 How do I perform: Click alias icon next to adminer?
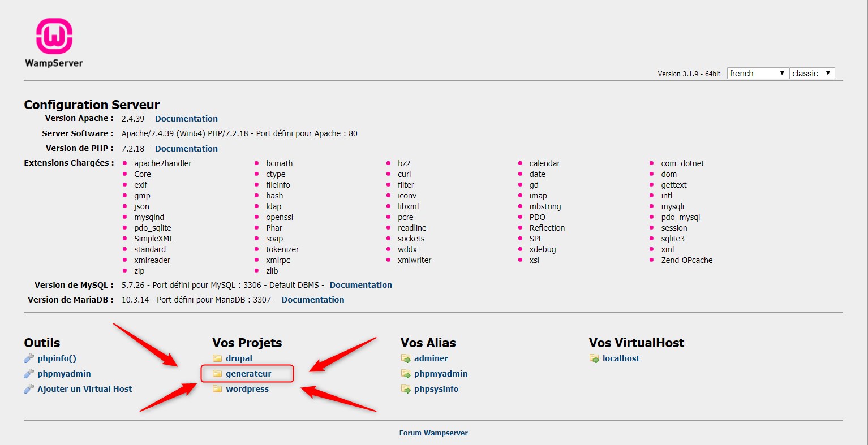pyautogui.click(x=406, y=358)
